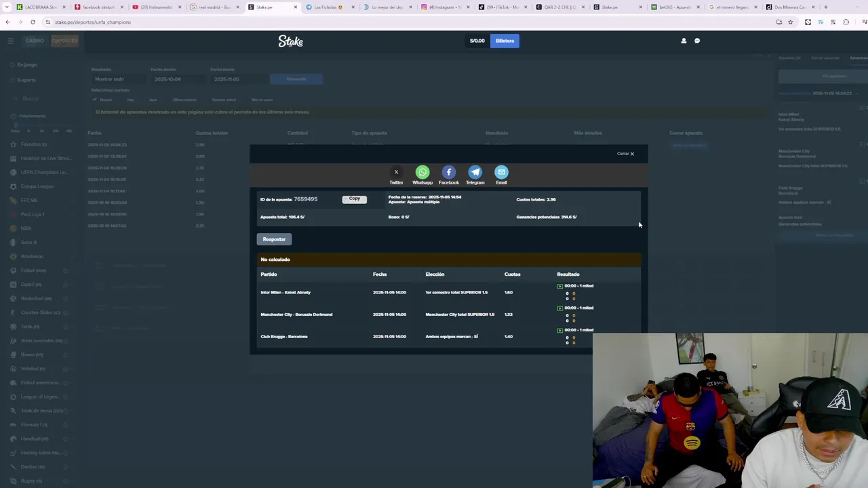Switch to real madrid search tab
Viewport: 868px width, 488px height.
tap(214, 7)
